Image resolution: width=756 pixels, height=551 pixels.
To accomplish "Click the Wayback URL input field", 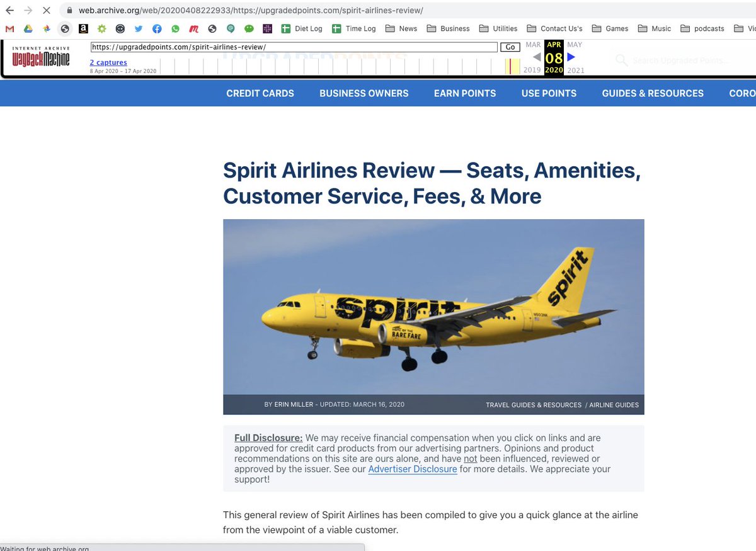I will coord(294,47).
